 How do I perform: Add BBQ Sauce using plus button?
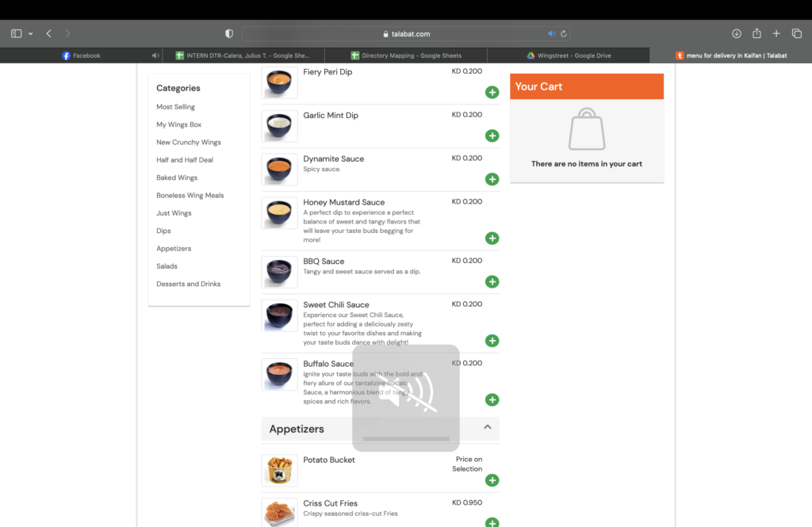[492, 282]
